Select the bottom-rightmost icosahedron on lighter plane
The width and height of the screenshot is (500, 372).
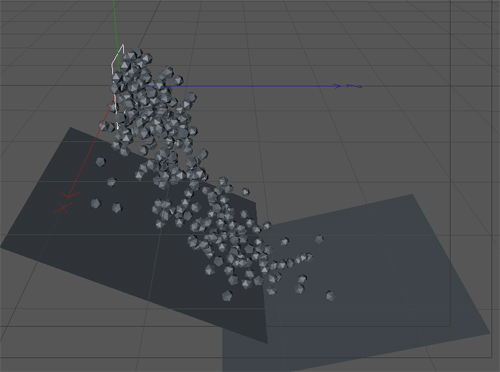(x=330, y=295)
